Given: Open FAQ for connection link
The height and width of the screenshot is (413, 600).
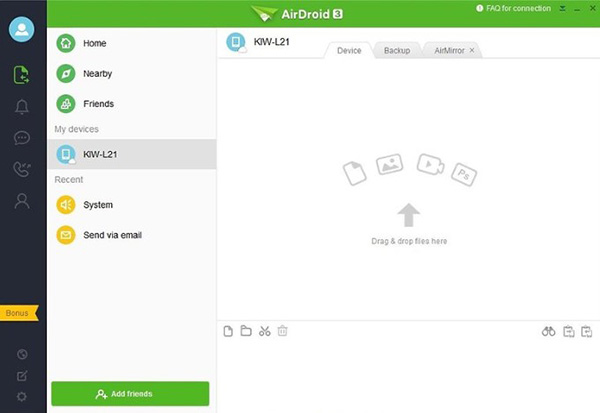Looking at the screenshot, I should 514,8.
